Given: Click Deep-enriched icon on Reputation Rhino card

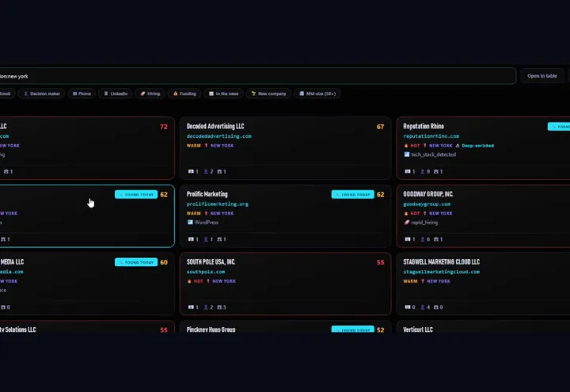Looking at the screenshot, I should point(458,146).
